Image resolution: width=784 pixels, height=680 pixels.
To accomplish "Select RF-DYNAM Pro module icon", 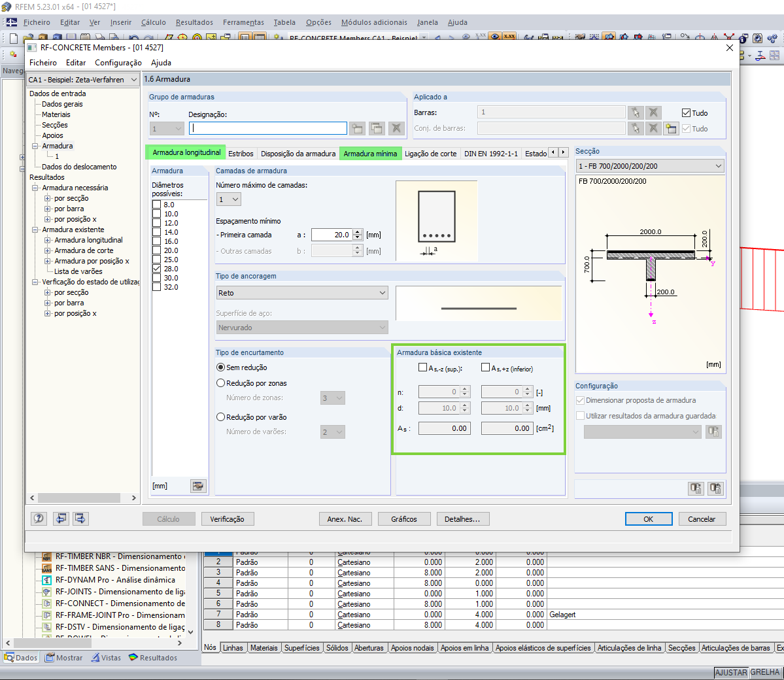I will (x=46, y=580).
